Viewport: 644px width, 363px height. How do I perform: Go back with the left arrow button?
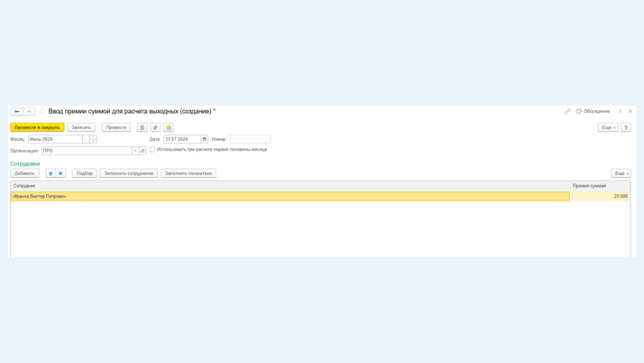click(x=16, y=111)
